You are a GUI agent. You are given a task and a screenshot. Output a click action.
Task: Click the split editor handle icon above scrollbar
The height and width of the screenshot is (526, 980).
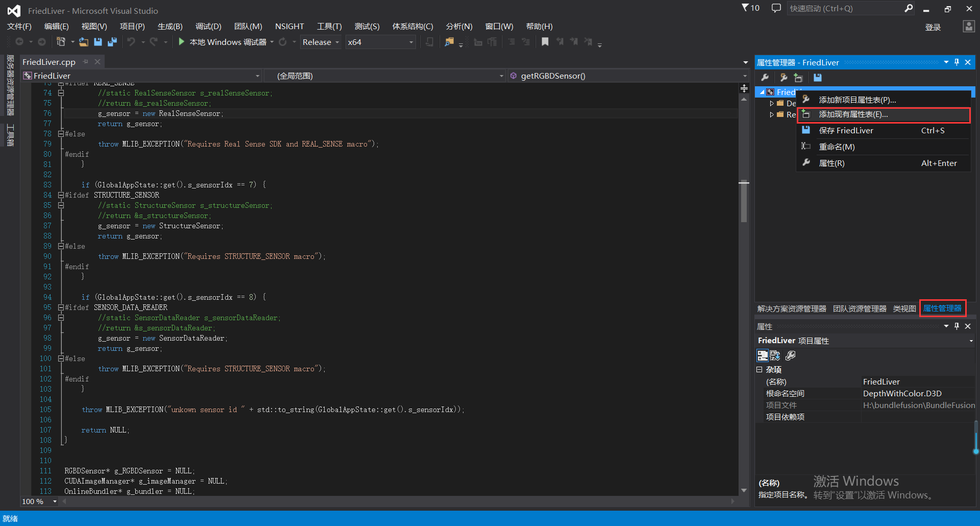click(x=744, y=88)
